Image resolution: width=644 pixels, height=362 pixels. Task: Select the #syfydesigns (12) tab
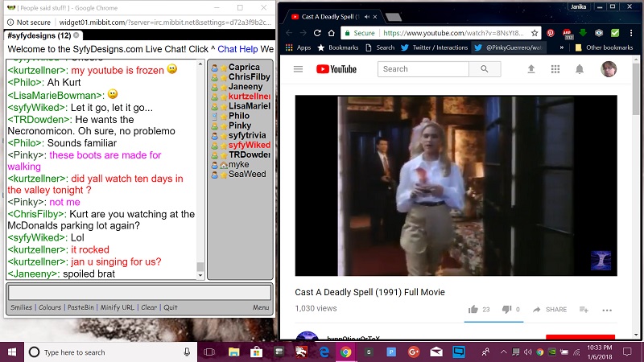coord(39,35)
